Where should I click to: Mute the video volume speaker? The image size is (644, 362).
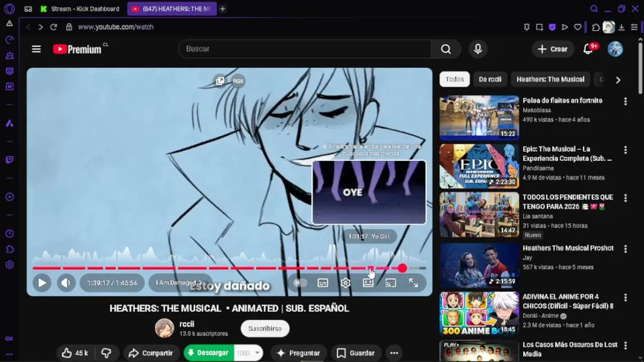(x=65, y=283)
